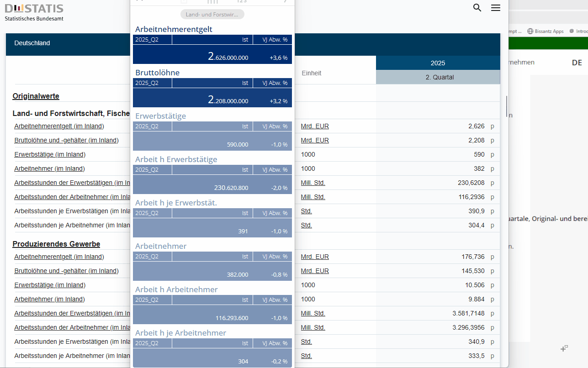
Task: Click the search magnifier icon
Action: coord(477,8)
